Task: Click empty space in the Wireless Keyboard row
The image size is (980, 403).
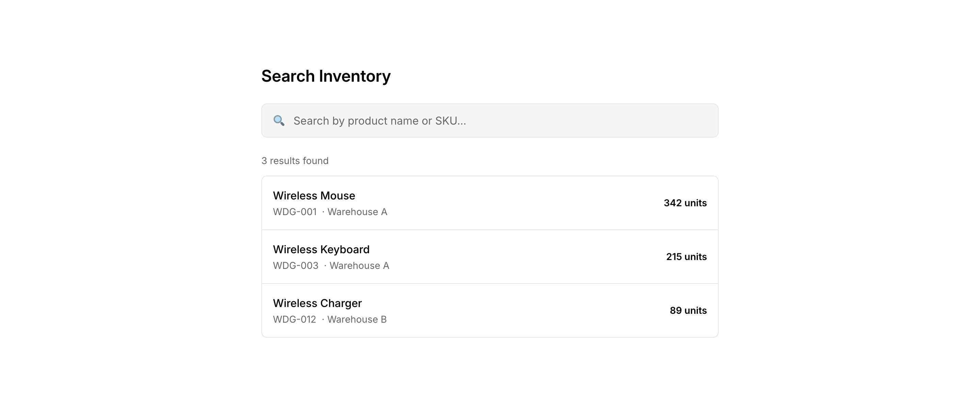Action: click(x=513, y=257)
